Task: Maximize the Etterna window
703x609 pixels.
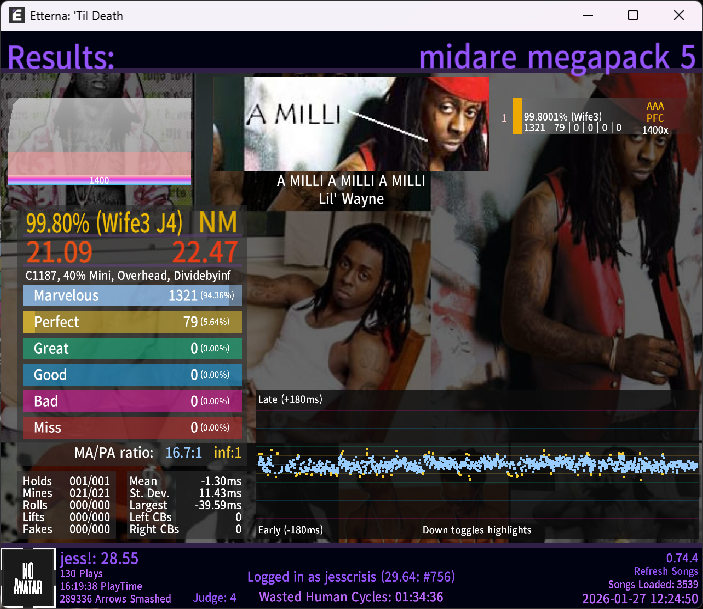Action: [633, 16]
